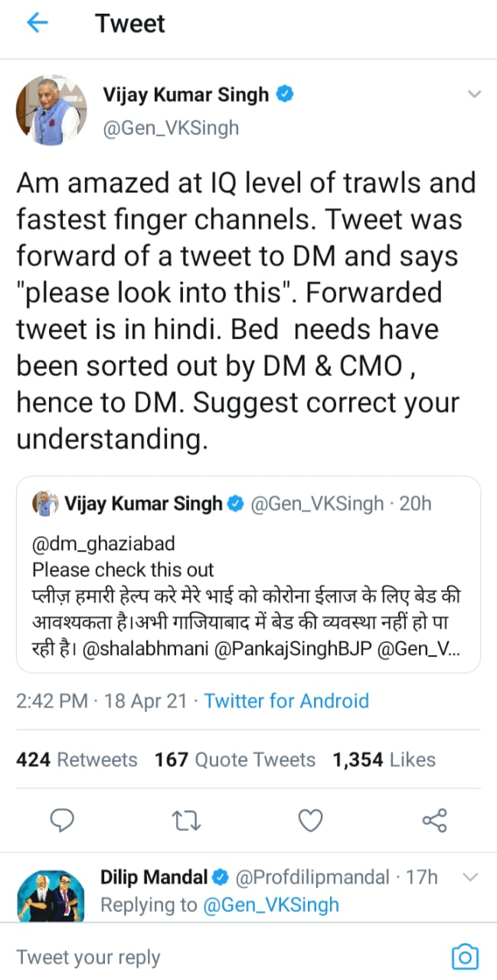
Task: Retweet this tweet using the retweet icon
Action: tap(187, 822)
